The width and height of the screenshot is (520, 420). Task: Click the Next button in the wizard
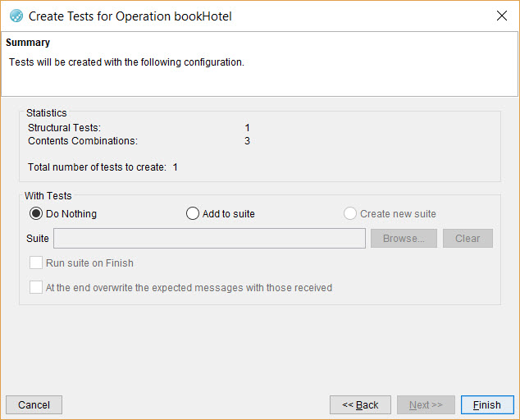coord(426,405)
